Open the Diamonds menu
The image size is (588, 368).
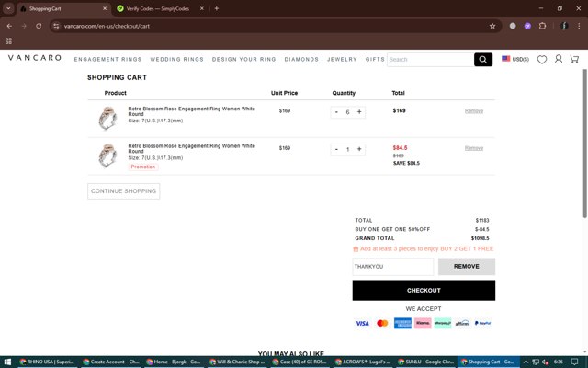pyautogui.click(x=301, y=59)
